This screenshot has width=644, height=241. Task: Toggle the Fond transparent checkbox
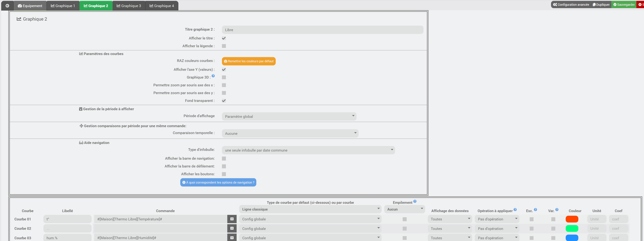pos(224,101)
